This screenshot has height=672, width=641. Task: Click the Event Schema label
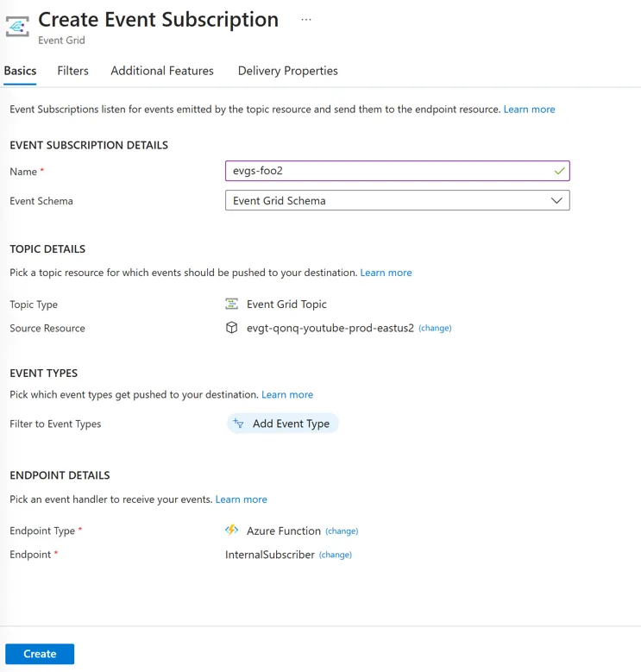click(41, 201)
